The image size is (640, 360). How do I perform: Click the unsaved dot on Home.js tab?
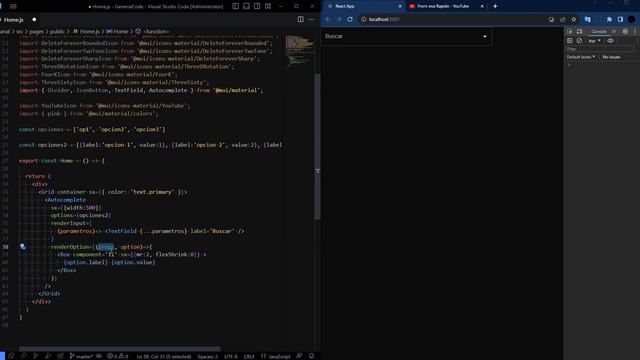(x=34, y=19)
